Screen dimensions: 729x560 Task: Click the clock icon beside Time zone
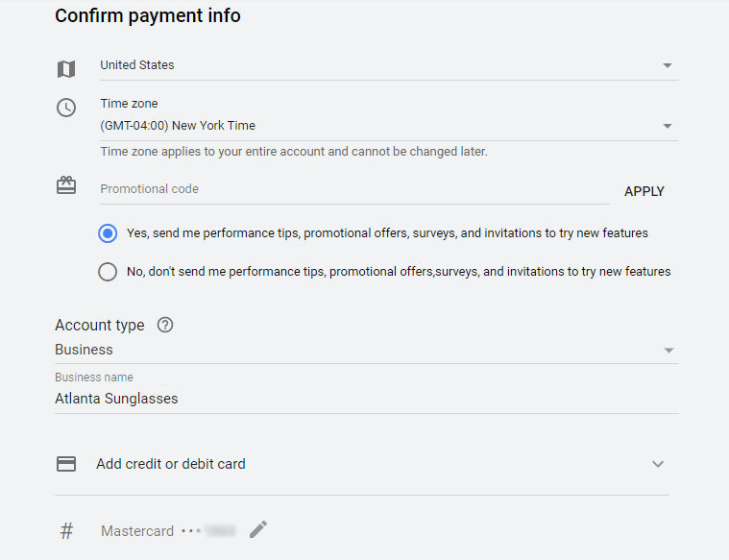66,108
